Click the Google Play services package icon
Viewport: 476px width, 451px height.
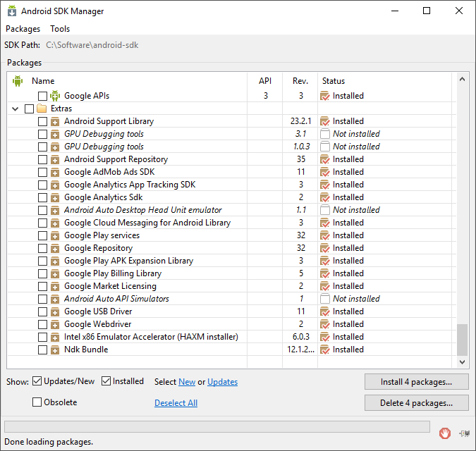(x=55, y=235)
